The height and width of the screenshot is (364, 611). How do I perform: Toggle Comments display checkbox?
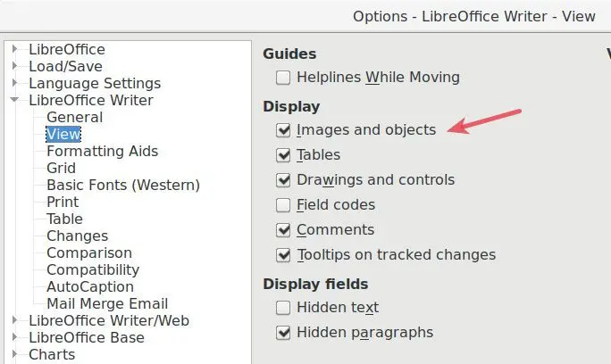point(284,230)
